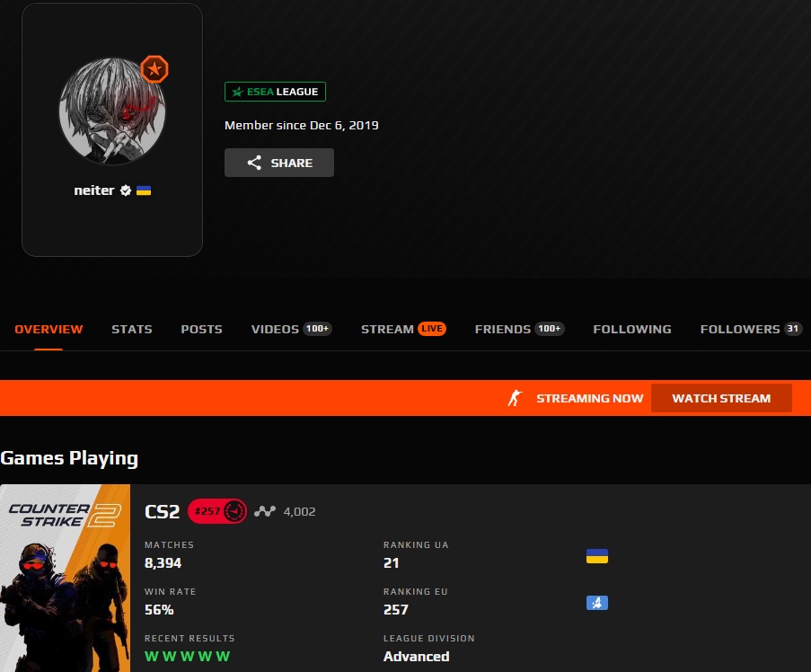Click the LIVE badge on the Stream tab
The height and width of the screenshot is (672, 811).
coord(432,329)
